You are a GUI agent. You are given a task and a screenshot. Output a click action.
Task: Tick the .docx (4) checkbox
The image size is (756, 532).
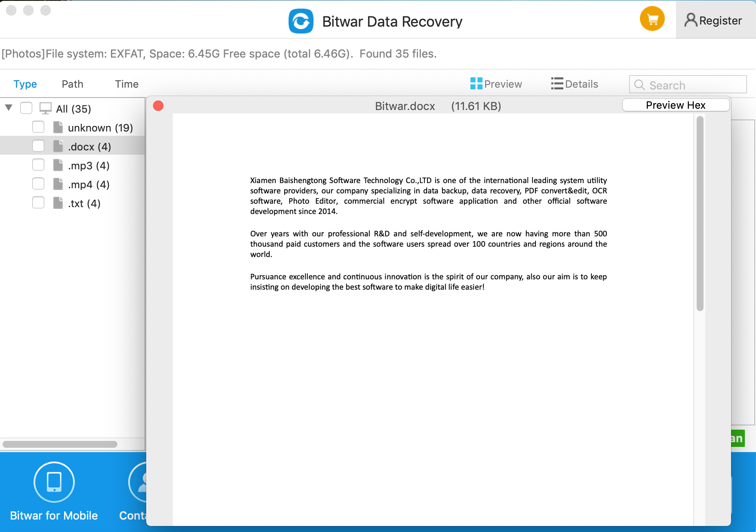(38, 146)
